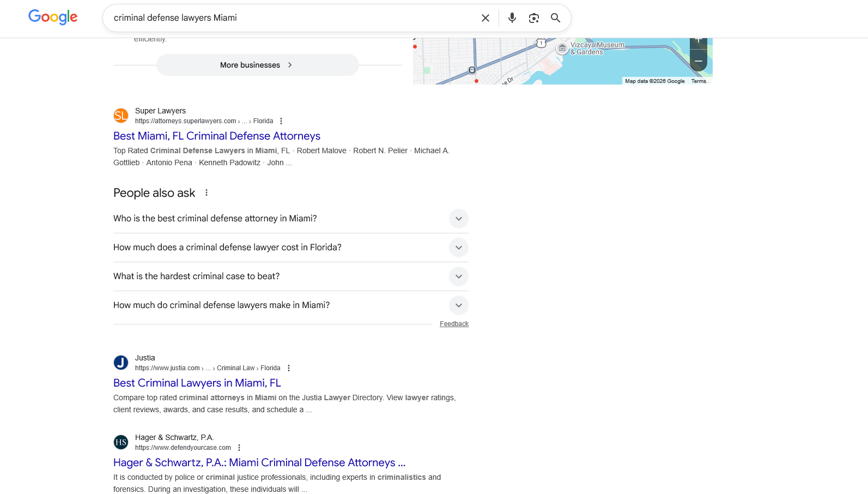Viewport: 868px width, 494px height.
Task: Open three-dot menu for Justia result
Action: (289, 368)
